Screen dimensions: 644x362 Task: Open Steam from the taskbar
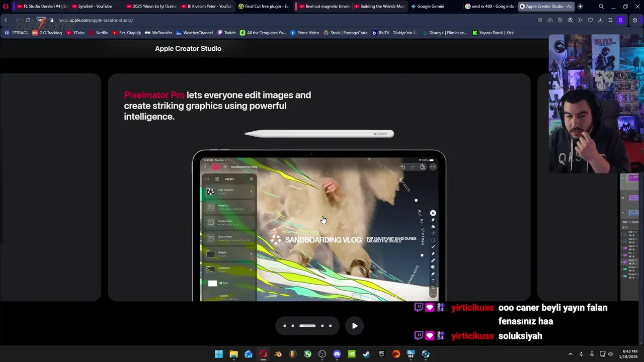point(366,354)
